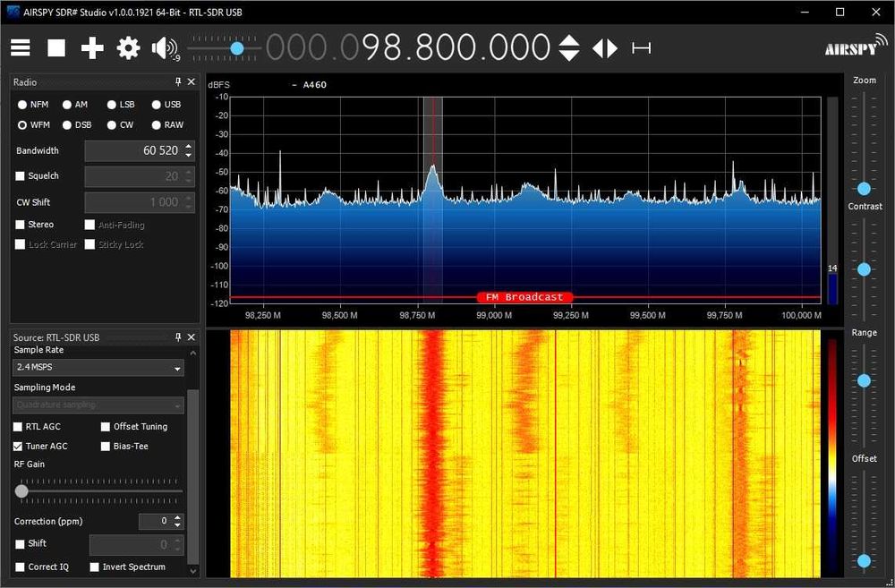Enable the Stereo checkbox
Viewport: 895px width, 588px height.
click(20, 225)
